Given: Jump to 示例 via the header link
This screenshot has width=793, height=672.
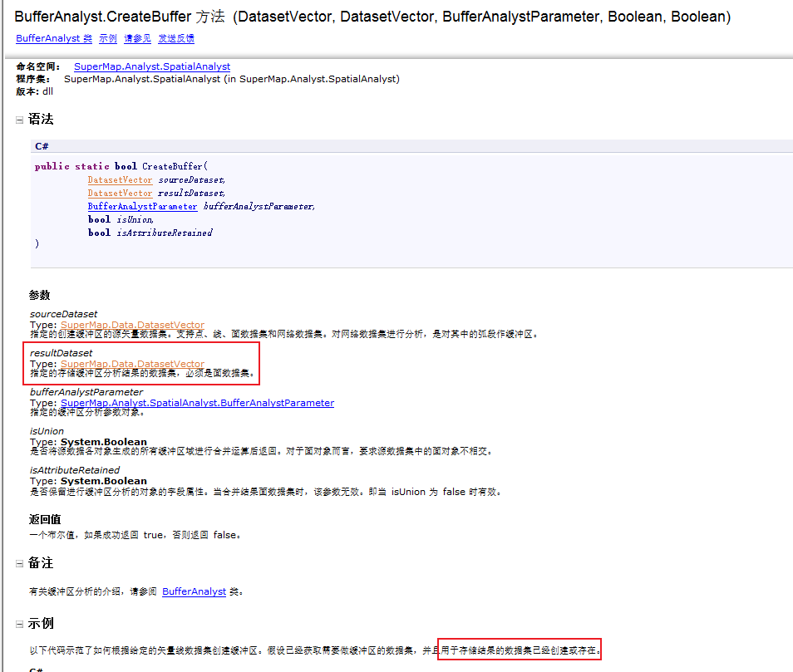Looking at the screenshot, I should coord(108,38).
